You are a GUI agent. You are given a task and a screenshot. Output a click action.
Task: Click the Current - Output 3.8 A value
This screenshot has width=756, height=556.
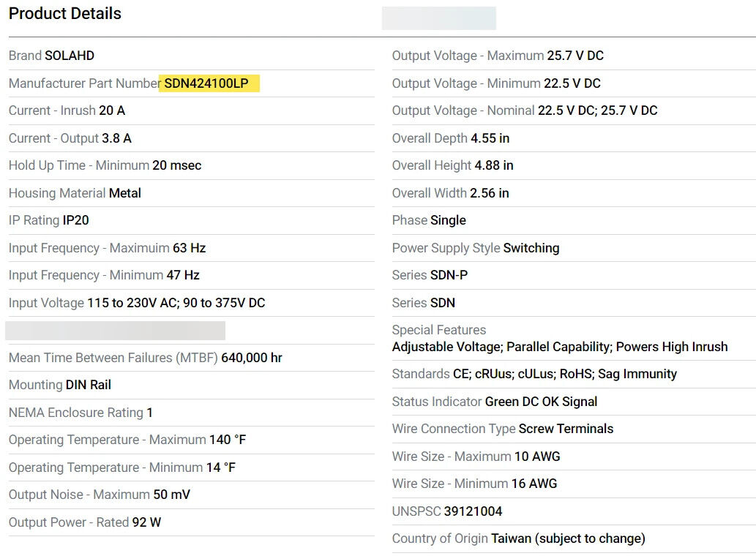(116, 138)
